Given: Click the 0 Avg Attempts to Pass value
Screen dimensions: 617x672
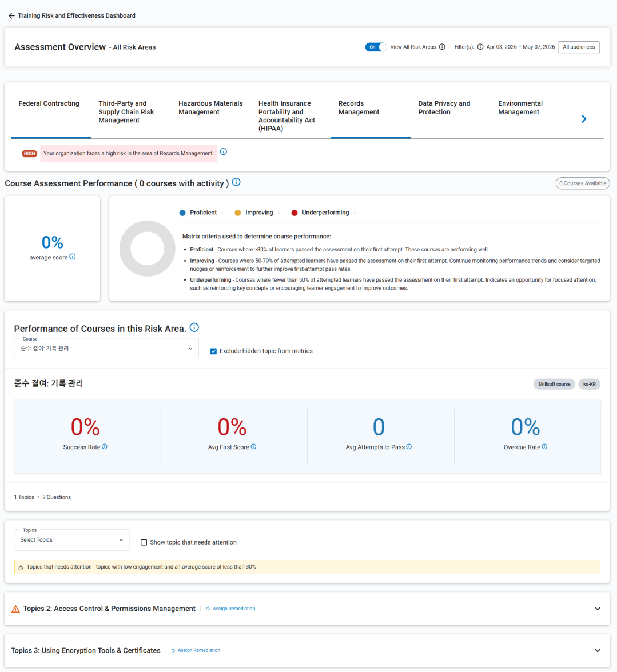Looking at the screenshot, I should click(x=379, y=427).
